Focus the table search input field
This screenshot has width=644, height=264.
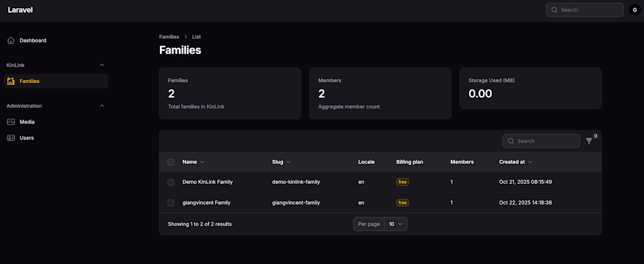[x=546, y=141]
